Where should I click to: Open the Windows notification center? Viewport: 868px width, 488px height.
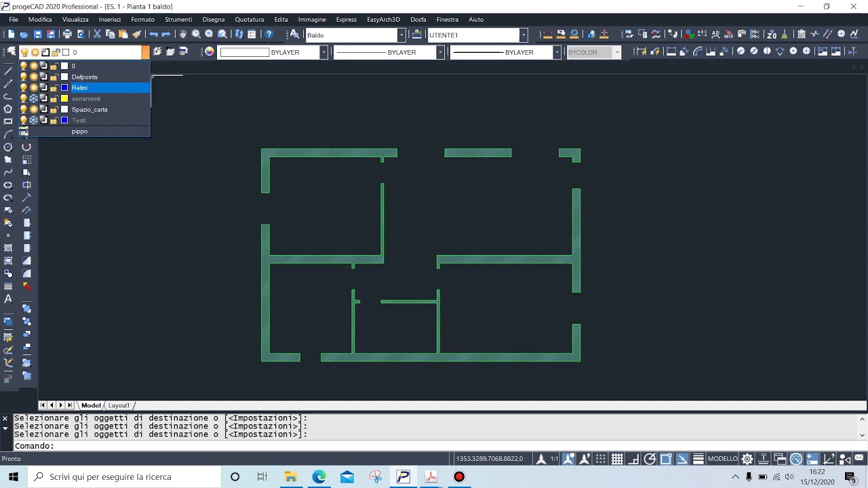(x=850, y=477)
